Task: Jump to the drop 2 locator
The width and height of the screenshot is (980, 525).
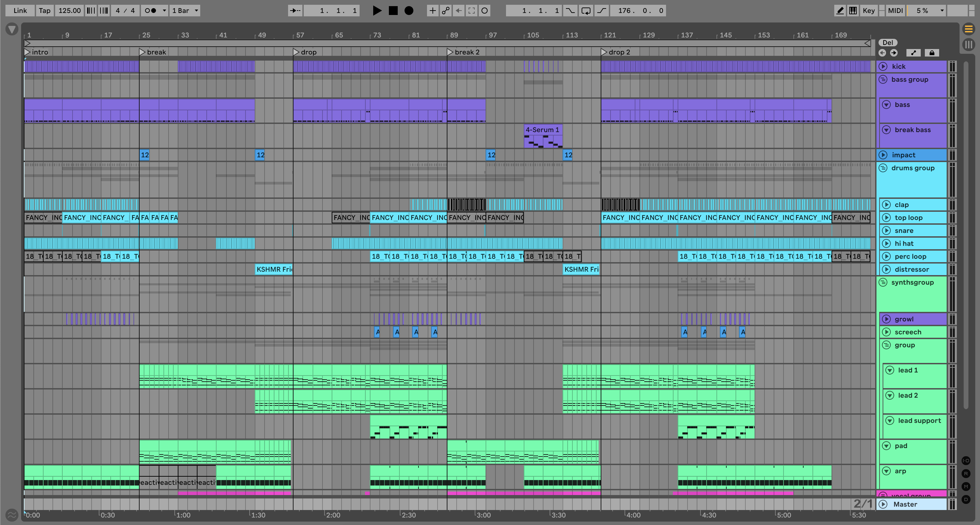Action: [x=604, y=52]
